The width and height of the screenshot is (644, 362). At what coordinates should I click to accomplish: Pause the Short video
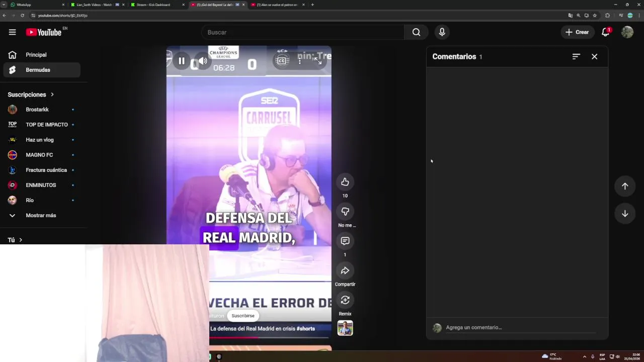coord(182,61)
